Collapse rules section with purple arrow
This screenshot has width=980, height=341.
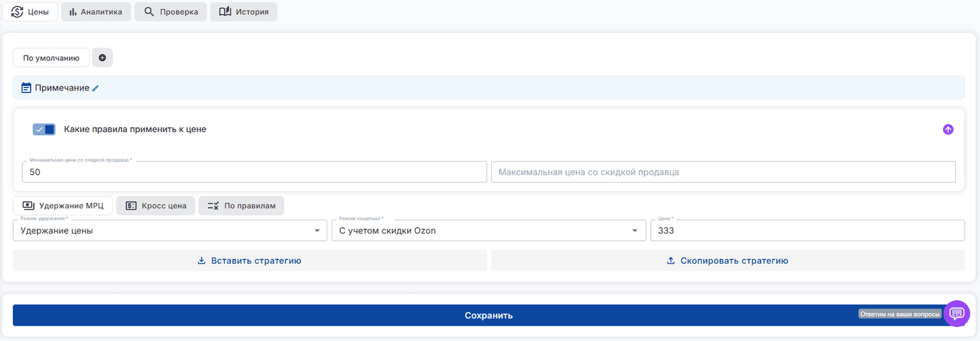coord(948,129)
